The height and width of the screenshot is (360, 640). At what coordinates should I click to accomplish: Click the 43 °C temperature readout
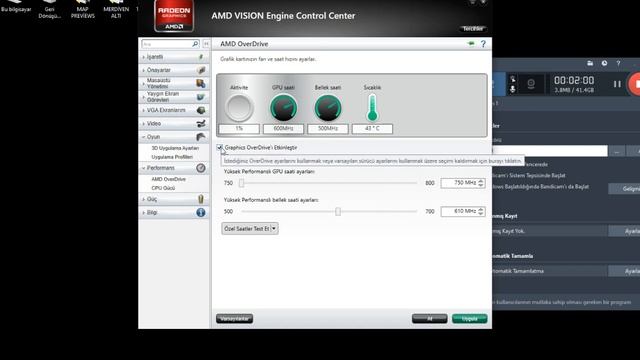tap(372, 129)
